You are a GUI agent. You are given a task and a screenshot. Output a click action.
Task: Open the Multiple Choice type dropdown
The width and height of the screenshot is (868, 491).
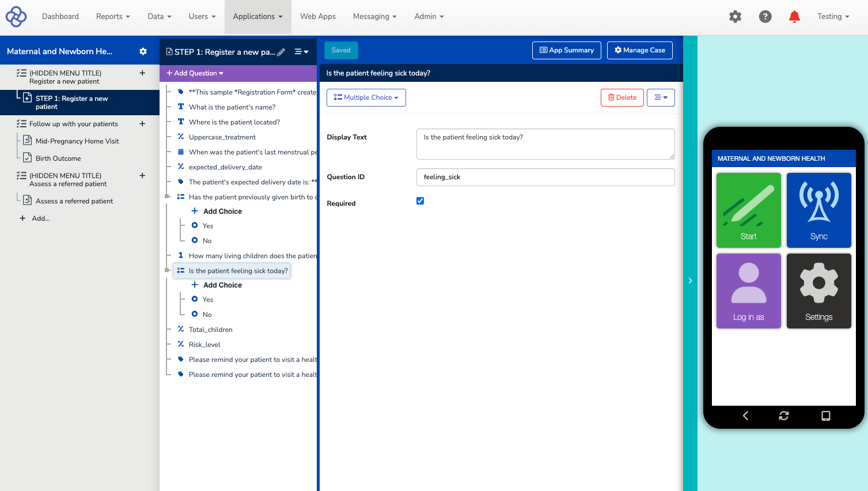pos(366,97)
